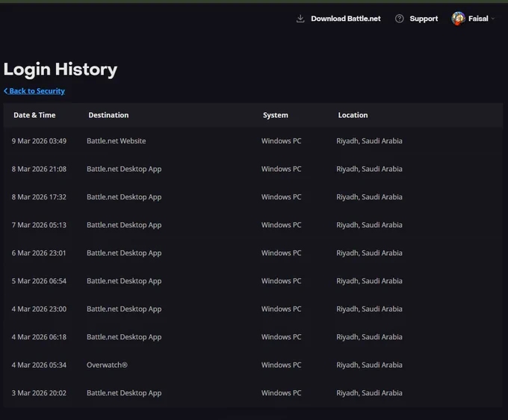Click Windows PC in the 5 Mar 06:54 row
This screenshot has width=508, height=420.
pos(281,281)
